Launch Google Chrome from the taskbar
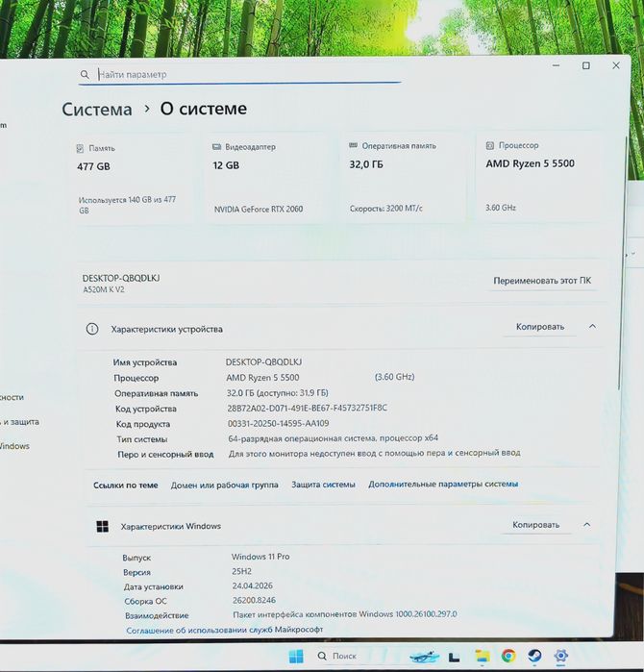This screenshot has height=672, width=644. pos(508,656)
